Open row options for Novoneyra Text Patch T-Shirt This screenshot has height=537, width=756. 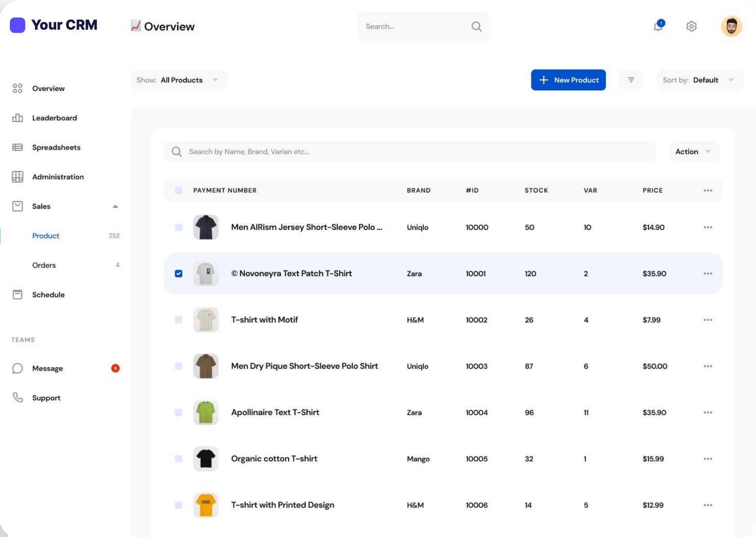pos(708,273)
